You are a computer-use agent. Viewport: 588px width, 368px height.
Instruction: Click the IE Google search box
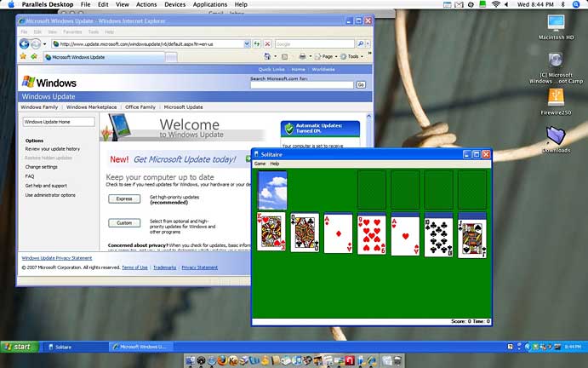click(x=315, y=44)
